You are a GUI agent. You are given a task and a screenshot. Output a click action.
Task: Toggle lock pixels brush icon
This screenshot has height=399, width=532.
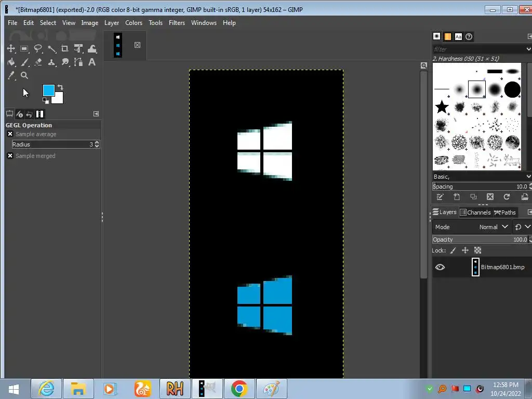click(x=453, y=250)
